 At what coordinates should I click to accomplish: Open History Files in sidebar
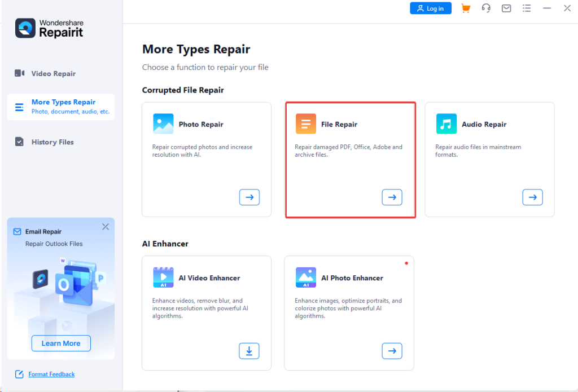click(x=52, y=142)
